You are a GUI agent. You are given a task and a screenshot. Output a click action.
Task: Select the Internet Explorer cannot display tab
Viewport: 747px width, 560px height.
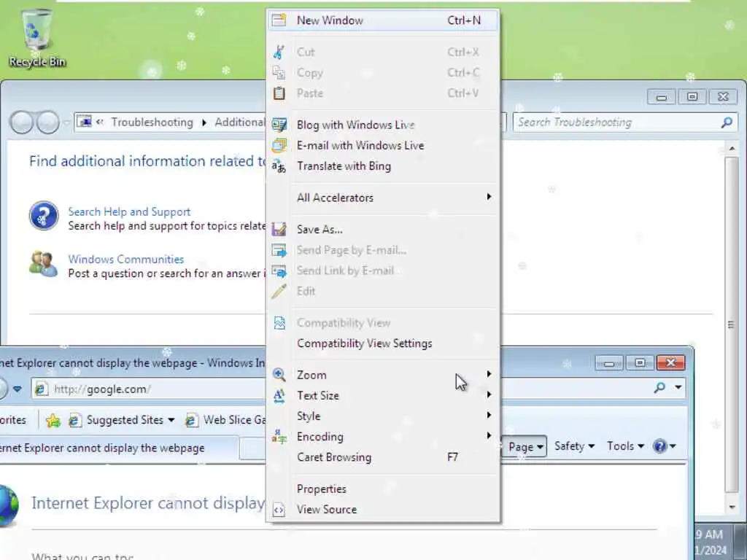(119, 448)
